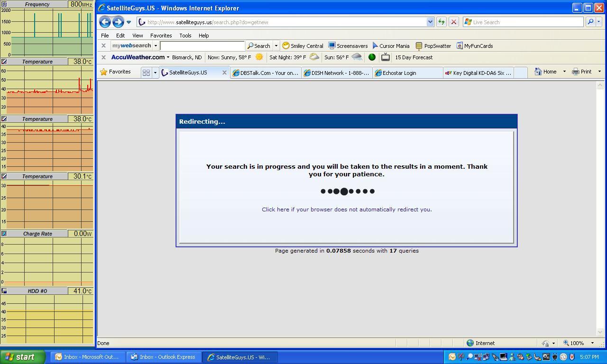Open the Tools menu
Viewport: 607px width, 364px height.
coord(185,36)
